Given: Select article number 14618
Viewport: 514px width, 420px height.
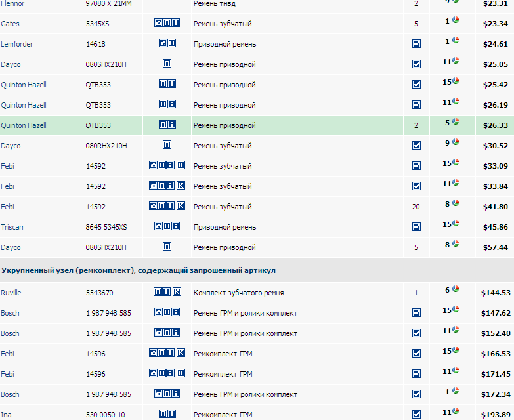Looking at the screenshot, I should [96, 44].
